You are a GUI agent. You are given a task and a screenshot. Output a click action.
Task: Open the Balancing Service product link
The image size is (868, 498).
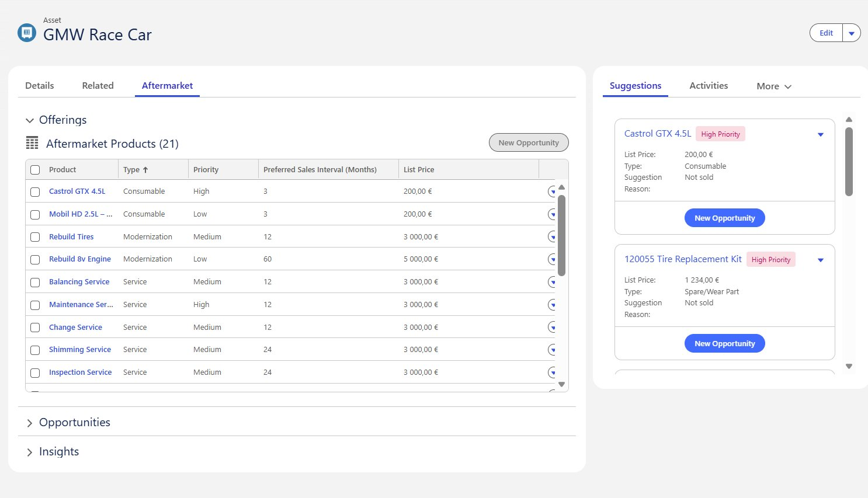point(79,282)
